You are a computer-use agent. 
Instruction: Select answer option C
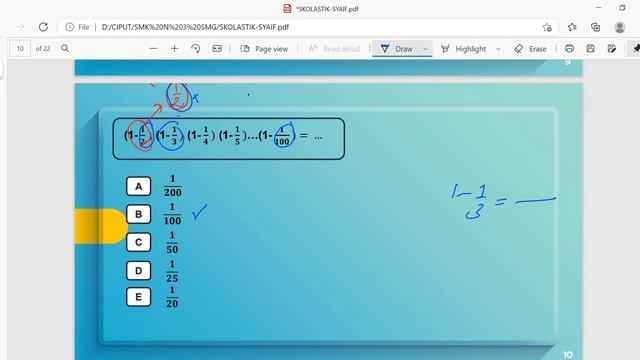point(138,242)
